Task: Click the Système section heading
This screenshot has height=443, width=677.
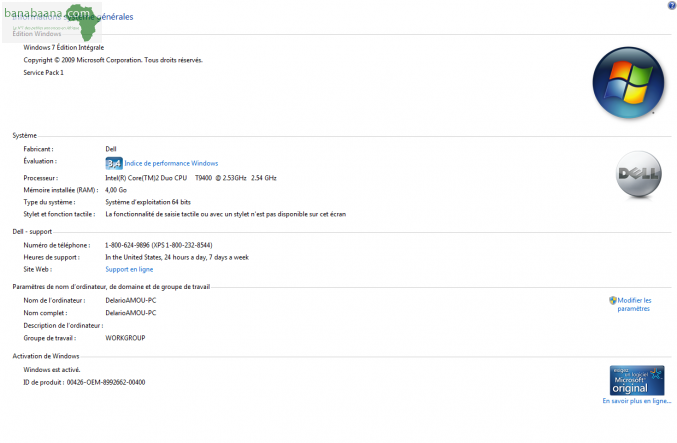Action: point(25,136)
